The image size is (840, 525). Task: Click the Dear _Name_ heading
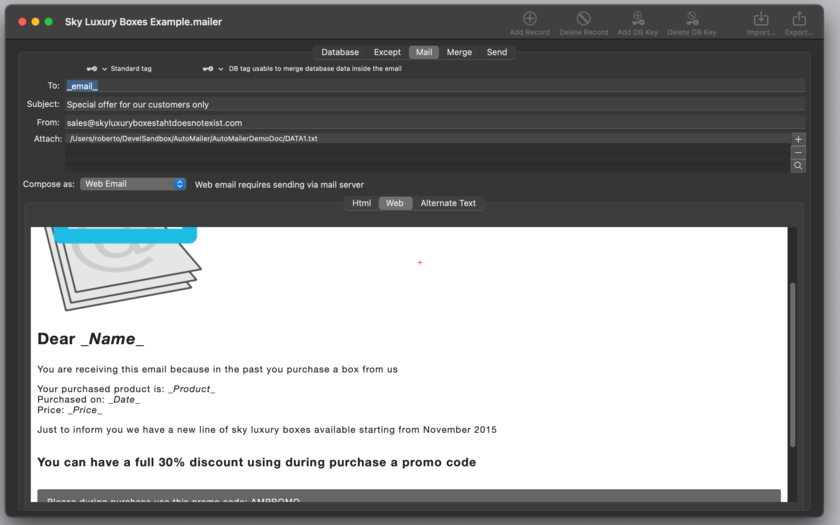pos(91,339)
